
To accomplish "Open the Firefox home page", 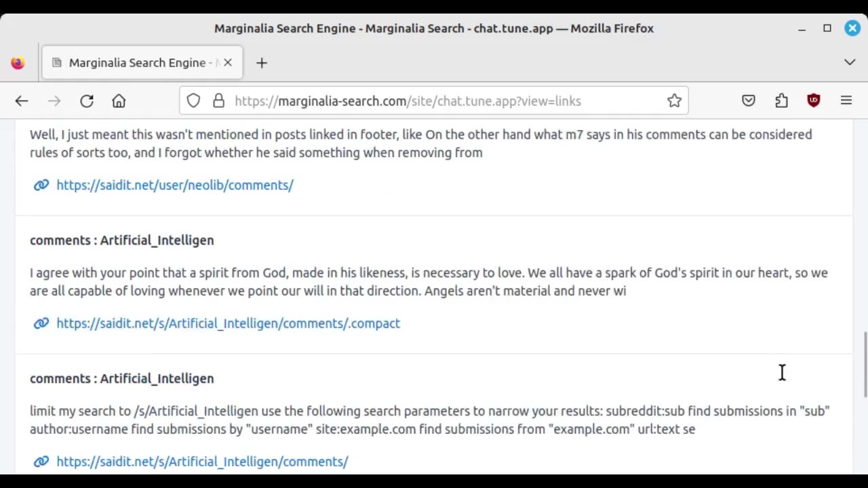I will pyautogui.click(x=119, y=101).
